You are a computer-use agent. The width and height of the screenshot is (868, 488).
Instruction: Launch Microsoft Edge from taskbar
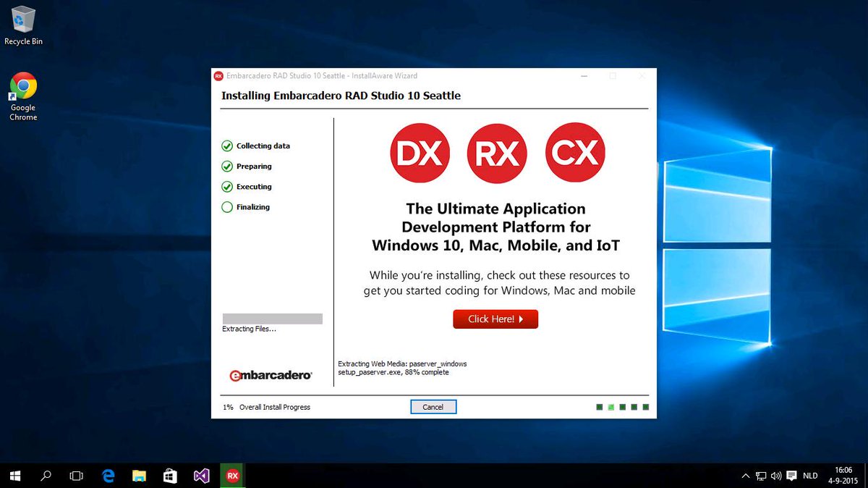tap(109, 476)
